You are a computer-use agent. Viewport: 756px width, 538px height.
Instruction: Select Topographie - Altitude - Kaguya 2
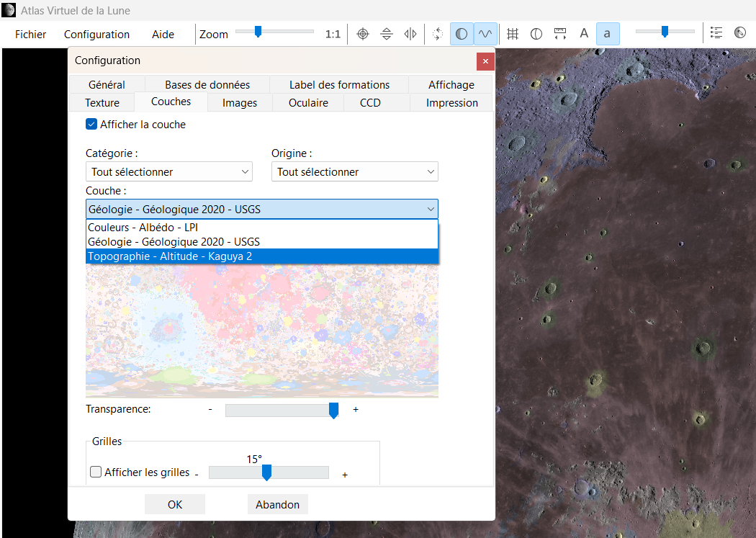(262, 256)
